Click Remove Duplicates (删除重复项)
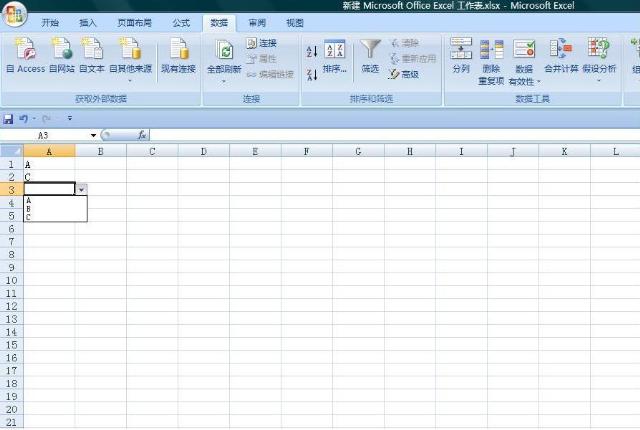Screen dimensions: 640x430 (x=491, y=62)
